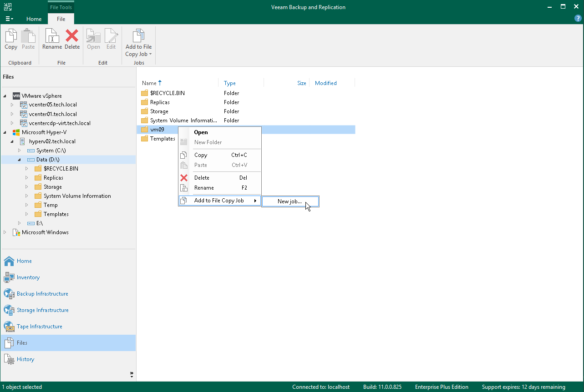Select the Templates folder in tree
This screenshot has width=584, height=392.
56,214
